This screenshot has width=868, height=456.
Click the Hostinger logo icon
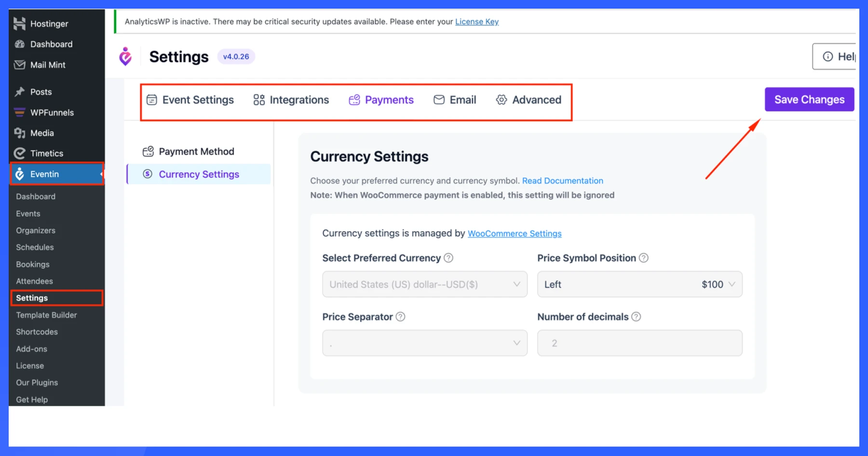pos(19,24)
